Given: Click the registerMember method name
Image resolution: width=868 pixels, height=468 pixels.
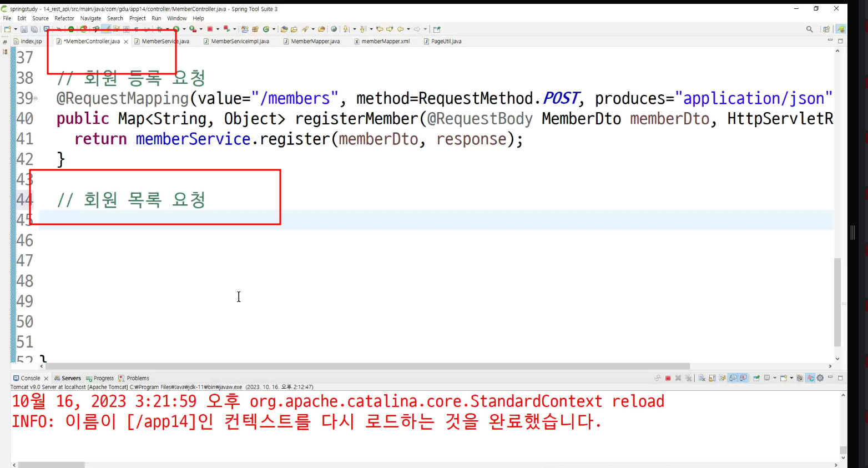Looking at the screenshot, I should pyautogui.click(x=357, y=119).
